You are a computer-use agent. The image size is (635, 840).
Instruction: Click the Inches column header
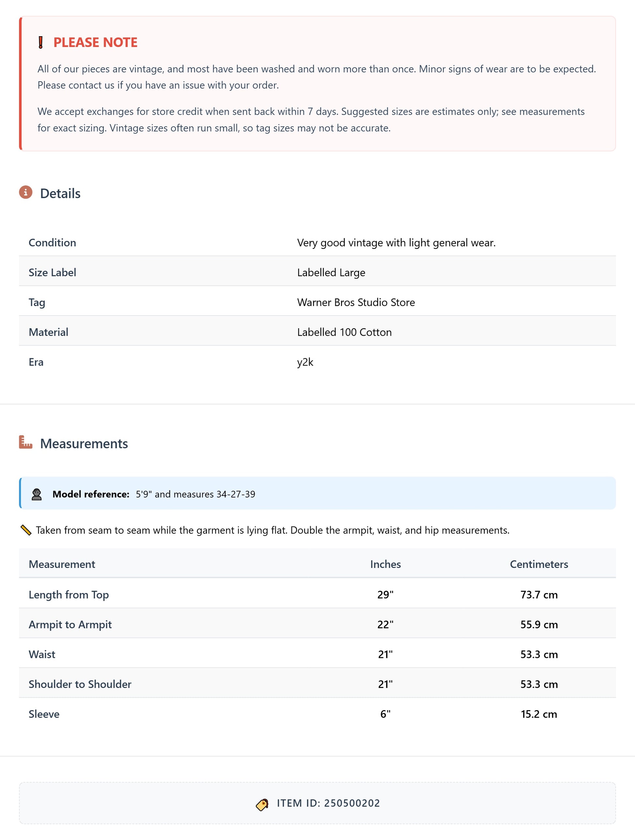tap(385, 564)
